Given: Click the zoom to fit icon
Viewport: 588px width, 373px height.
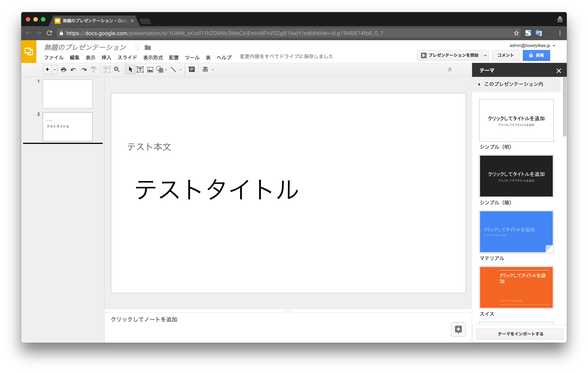Looking at the screenshot, I should (x=107, y=70).
